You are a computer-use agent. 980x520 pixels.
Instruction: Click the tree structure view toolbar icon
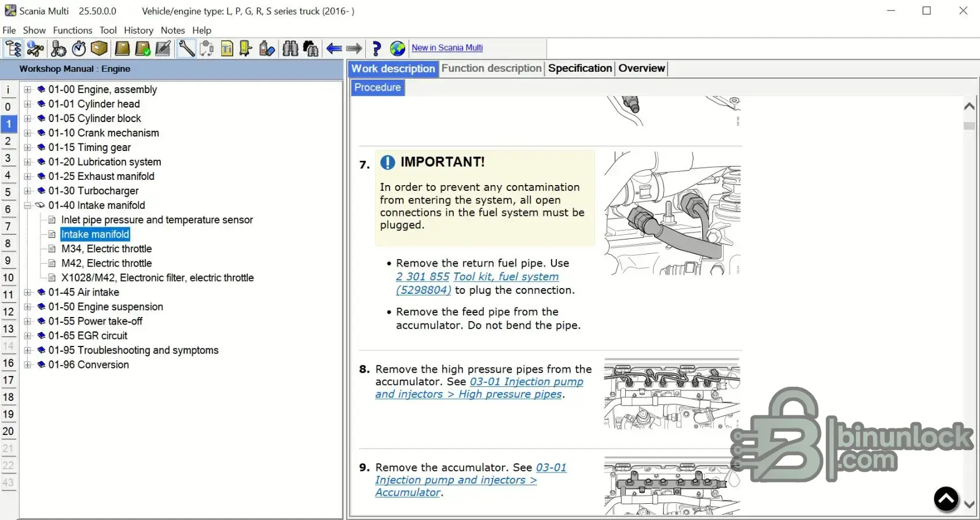pos(13,49)
